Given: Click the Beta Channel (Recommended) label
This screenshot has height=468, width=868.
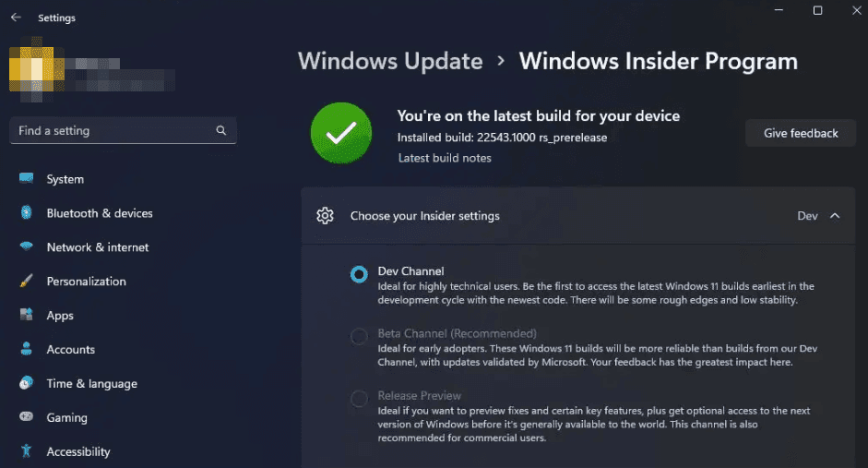Looking at the screenshot, I should [x=457, y=333].
